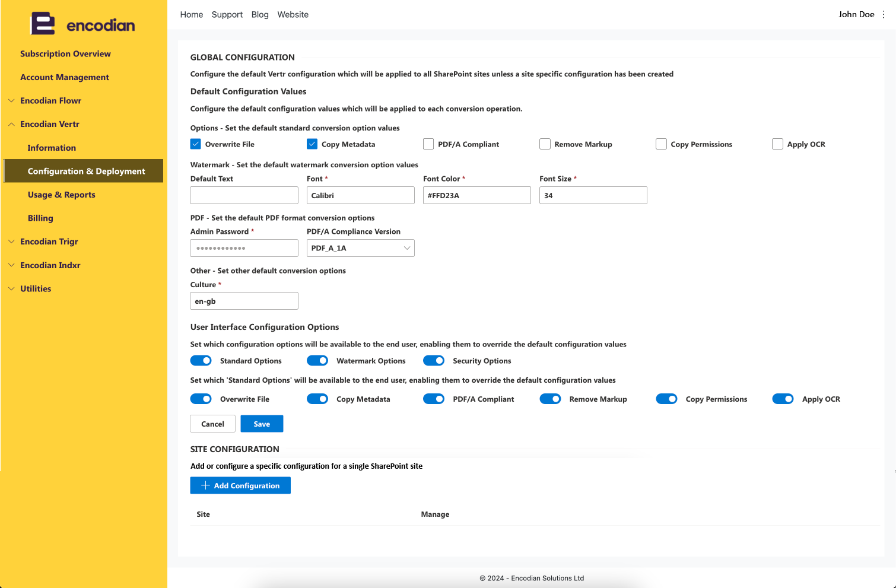Open Subscription Overview in the sidebar
The height and width of the screenshot is (588, 896).
click(x=65, y=54)
